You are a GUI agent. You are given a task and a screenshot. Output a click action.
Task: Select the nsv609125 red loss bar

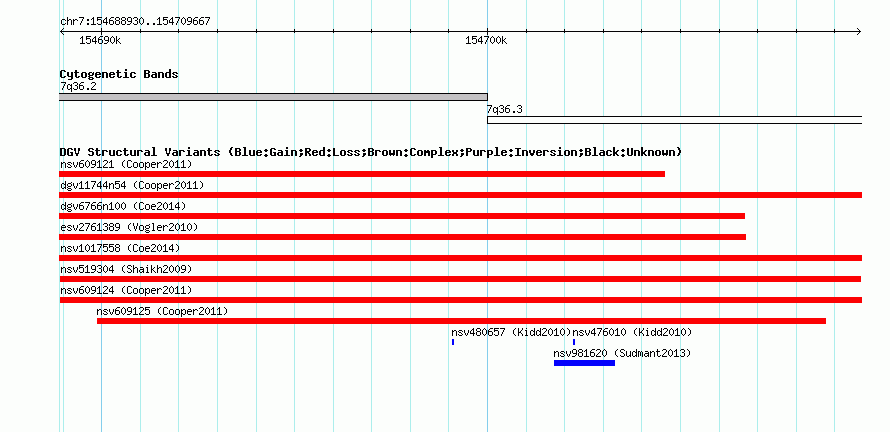tap(461, 321)
